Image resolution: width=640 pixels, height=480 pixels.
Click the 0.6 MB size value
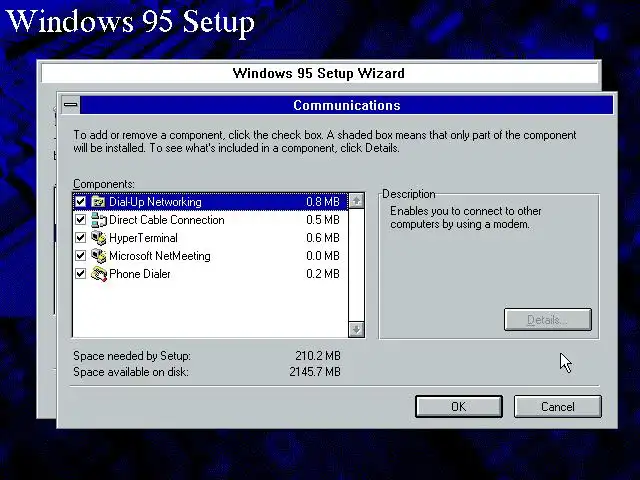(323, 238)
